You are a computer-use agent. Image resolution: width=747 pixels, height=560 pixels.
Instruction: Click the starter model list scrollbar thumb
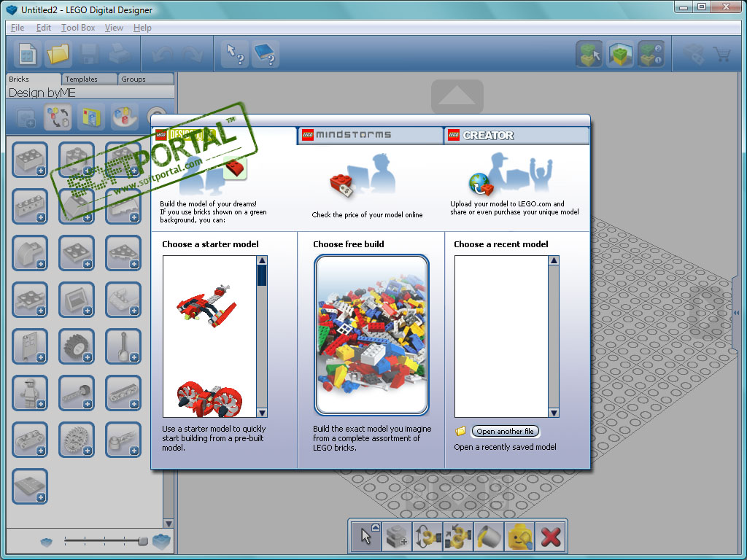[x=262, y=276]
